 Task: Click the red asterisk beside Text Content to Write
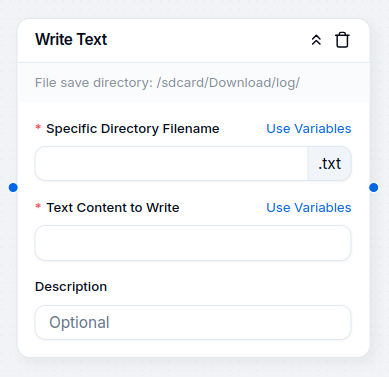(x=38, y=207)
